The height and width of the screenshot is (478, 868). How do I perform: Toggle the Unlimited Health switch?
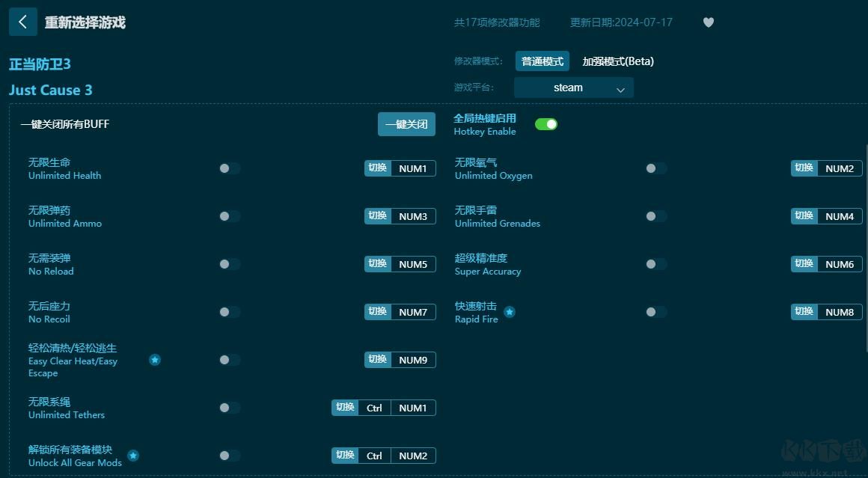pyautogui.click(x=229, y=168)
